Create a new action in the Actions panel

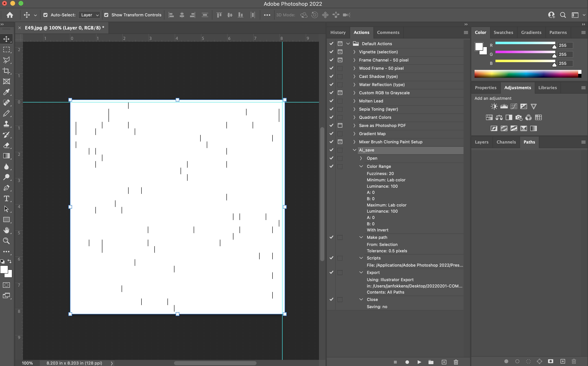point(444,362)
